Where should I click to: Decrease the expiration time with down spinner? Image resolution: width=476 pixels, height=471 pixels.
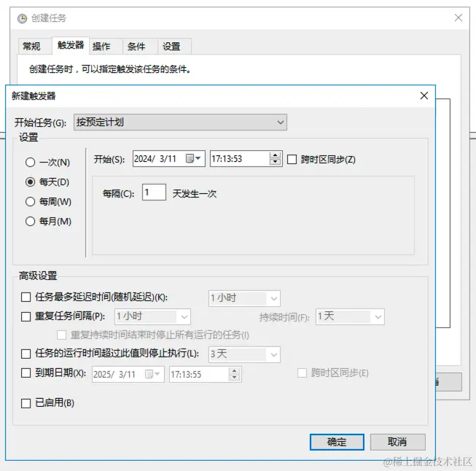pos(234,378)
